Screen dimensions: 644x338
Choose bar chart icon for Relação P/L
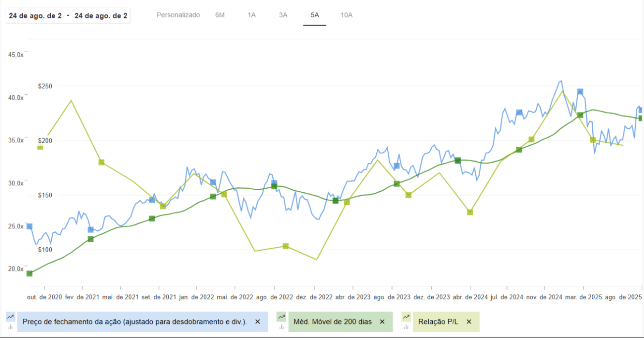(x=406, y=327)
